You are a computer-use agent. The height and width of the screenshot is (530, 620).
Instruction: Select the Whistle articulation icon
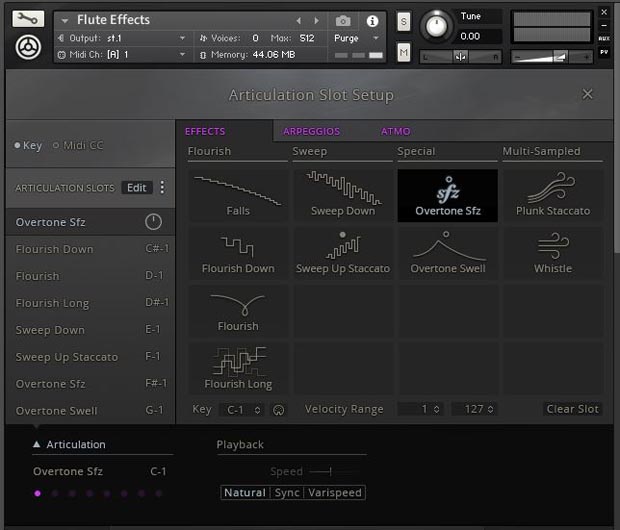(x=552, y=251)
